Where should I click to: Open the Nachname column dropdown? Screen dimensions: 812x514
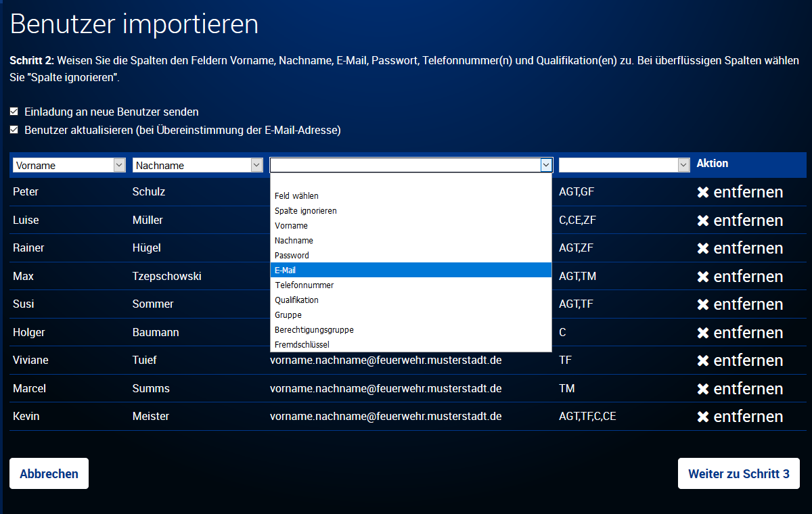click(198, 165)
